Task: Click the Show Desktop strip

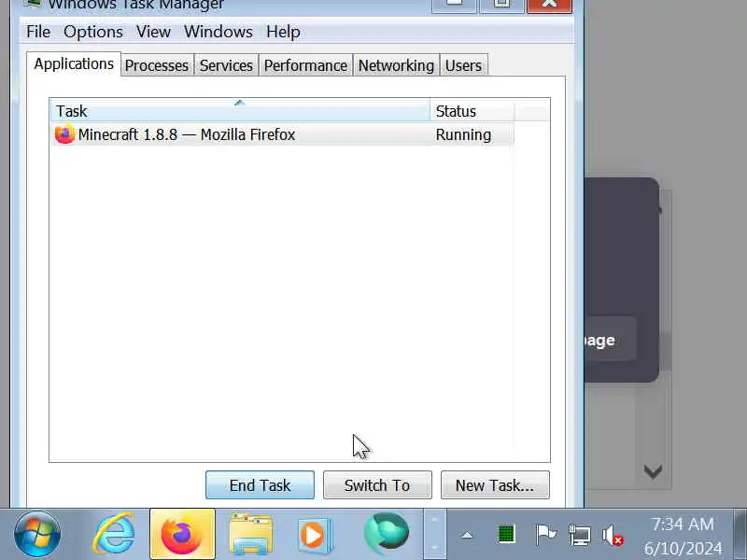Action: (x=740, y=534)
